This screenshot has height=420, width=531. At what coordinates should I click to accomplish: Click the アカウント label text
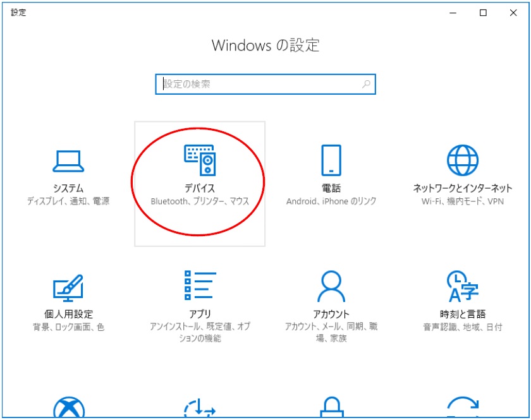(x=331, y=314)
